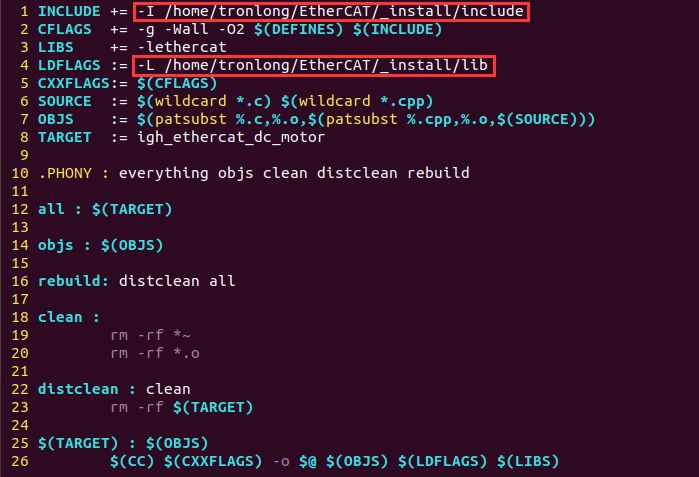Screen dimensions: 699x477
Task: Click the highlighted include path on line 1
Action: (331, 12)
